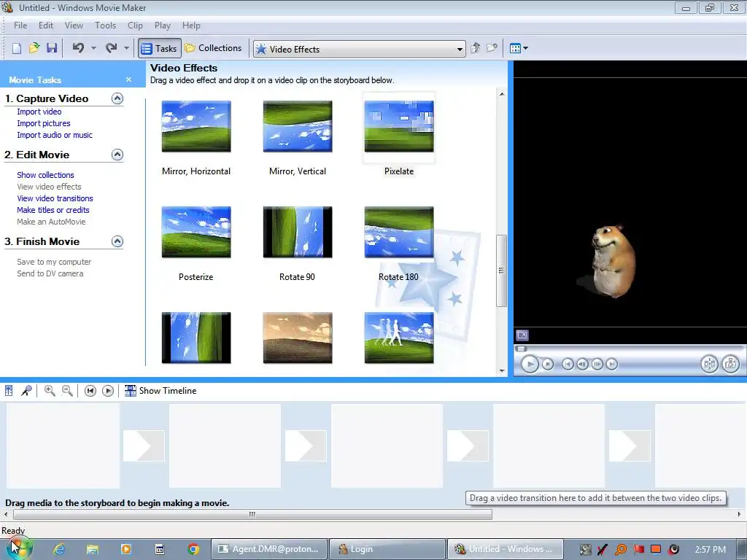The width and height of the screenshot is (747, 560).
Task: Select the effect thumbnail with walking figures
Action: (399, 338)
